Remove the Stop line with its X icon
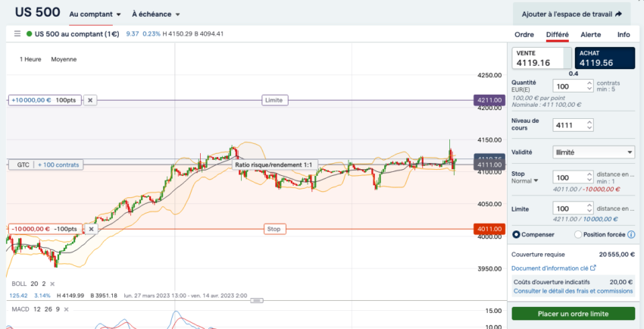This screenshot has height=329, width=644. [x=91, y=228]
